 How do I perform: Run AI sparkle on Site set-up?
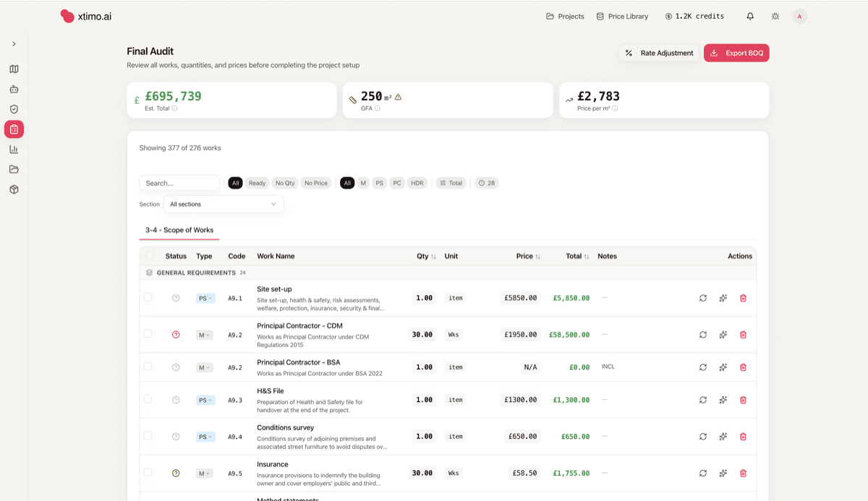[723, 298]
